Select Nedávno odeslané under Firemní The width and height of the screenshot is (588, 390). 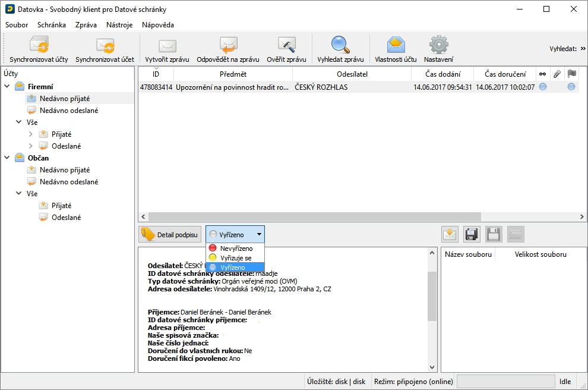click(x=69, y=111)
